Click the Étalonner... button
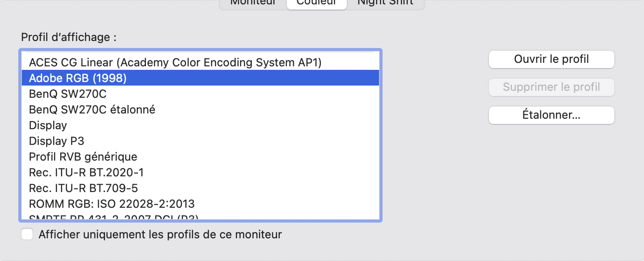The height and width of the screenshot is (261, 644). click(x=551, y=115)
